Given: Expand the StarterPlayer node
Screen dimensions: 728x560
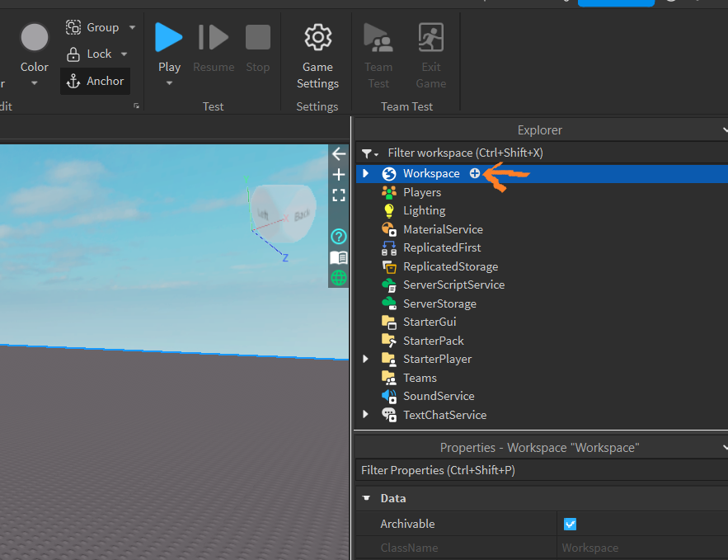Looking at the screenshot, I should 366,359.
